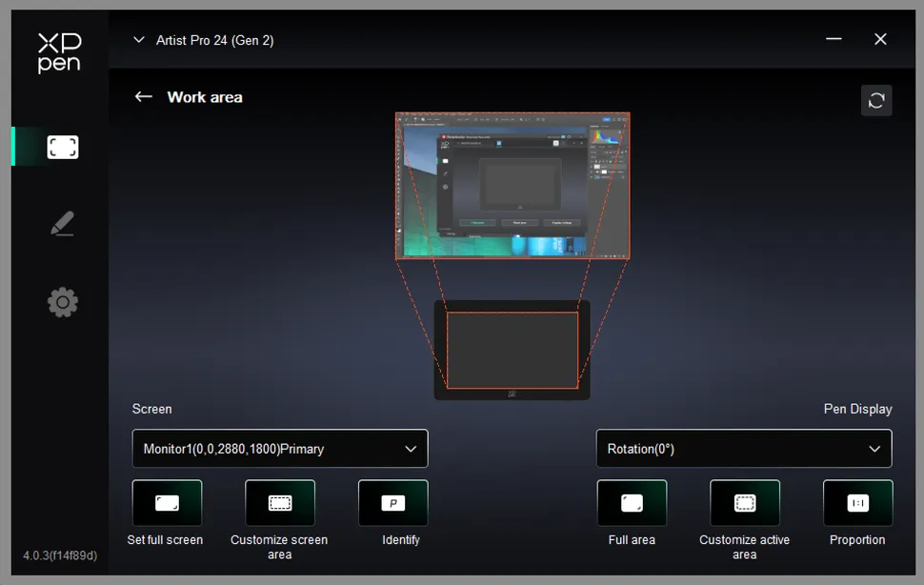
Task: Click the Set full screen icon
Action: 167,503
